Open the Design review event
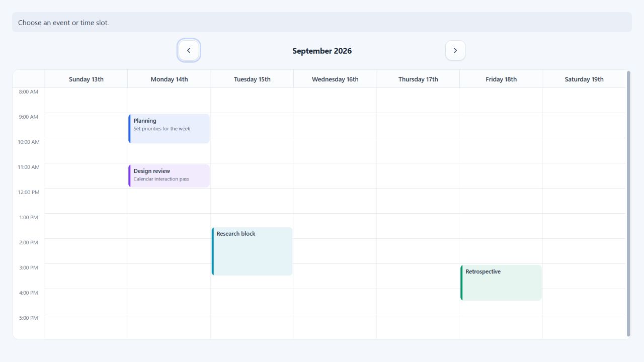644x362 pixels. (x=169, y=176)
